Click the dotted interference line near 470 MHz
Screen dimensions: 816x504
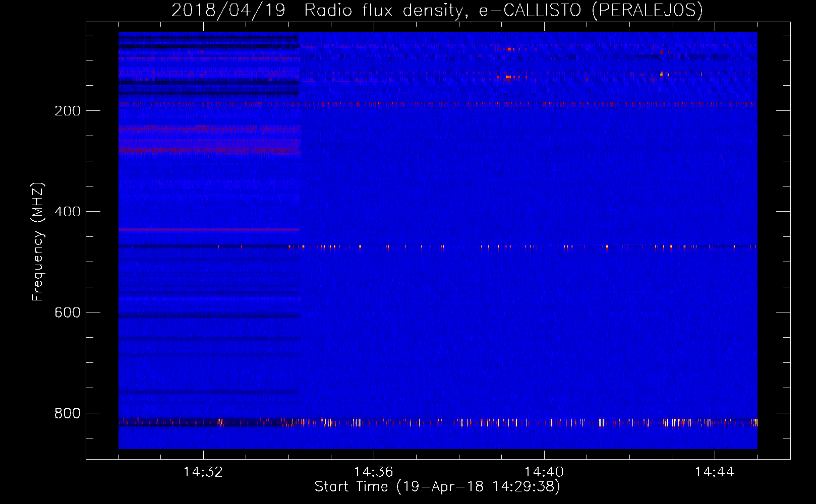438,246
